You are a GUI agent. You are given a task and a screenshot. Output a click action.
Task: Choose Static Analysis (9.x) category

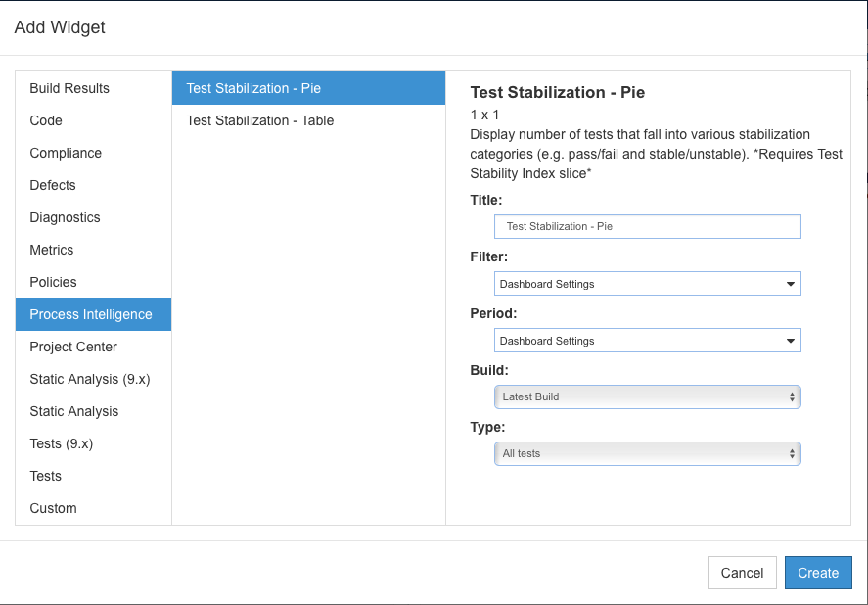point(94,379)
